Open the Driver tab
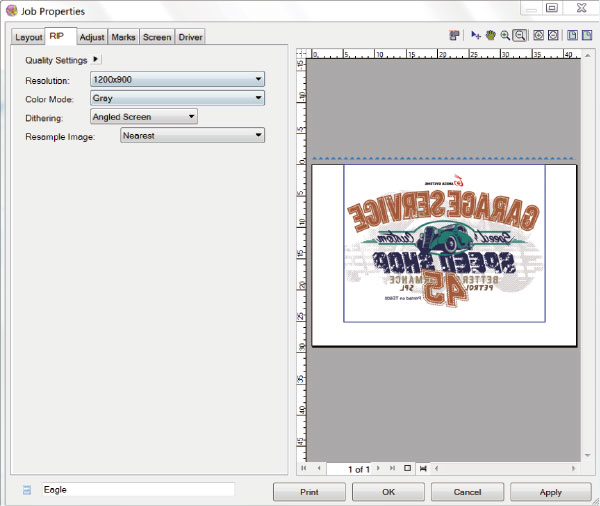The image size is (600, 506). [x=190, y=37]
